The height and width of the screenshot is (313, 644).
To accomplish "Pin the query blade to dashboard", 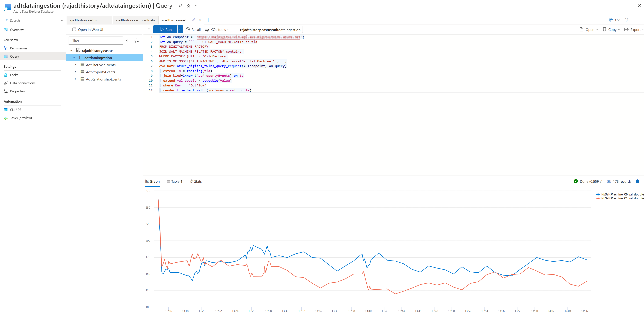I will [x=180, y=6].
